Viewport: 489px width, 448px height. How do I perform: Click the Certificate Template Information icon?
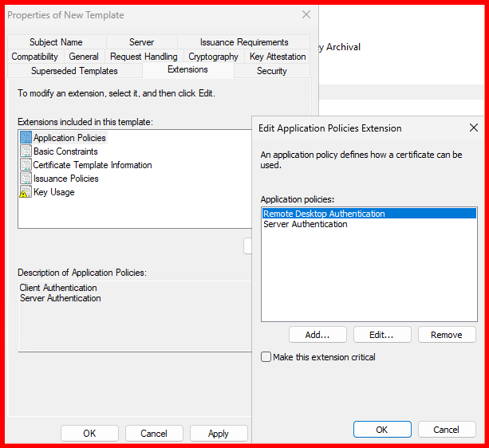[26, 165]
